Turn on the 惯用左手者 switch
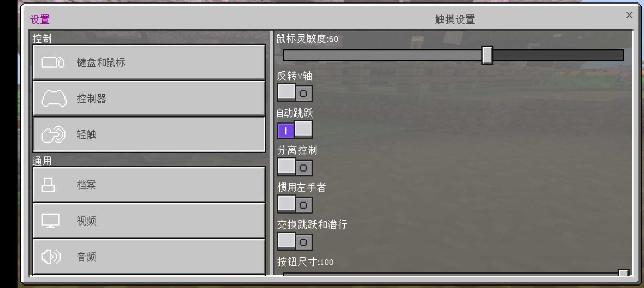 click(x=295, y=204)
